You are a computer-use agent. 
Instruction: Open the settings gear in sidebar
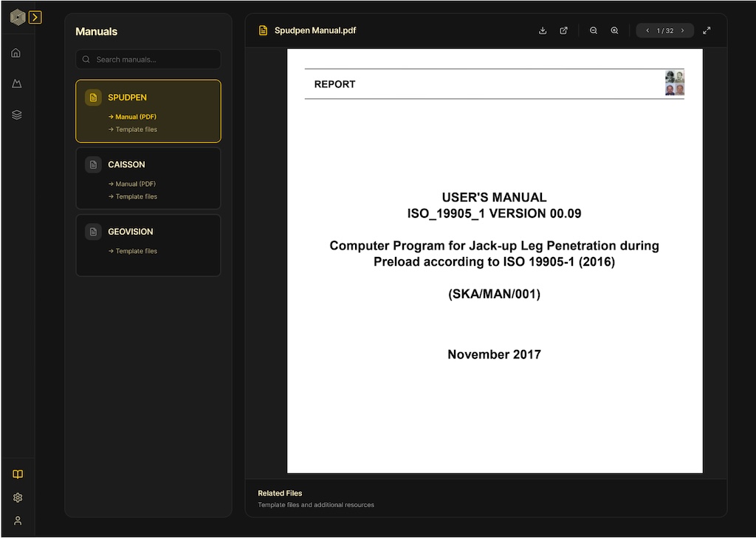pyautogui.click(x=18, y=498)
